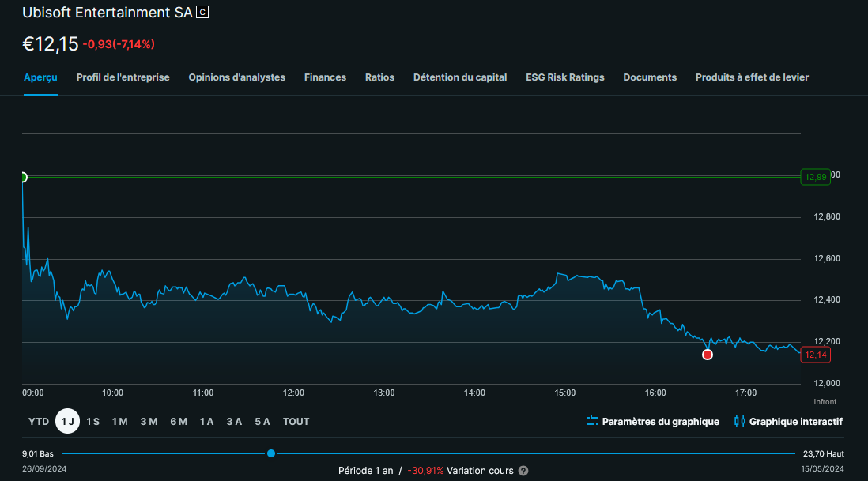Click the 09:00 time axis label
The height and width of the screenshot is (481, 868).
point(32,393)
